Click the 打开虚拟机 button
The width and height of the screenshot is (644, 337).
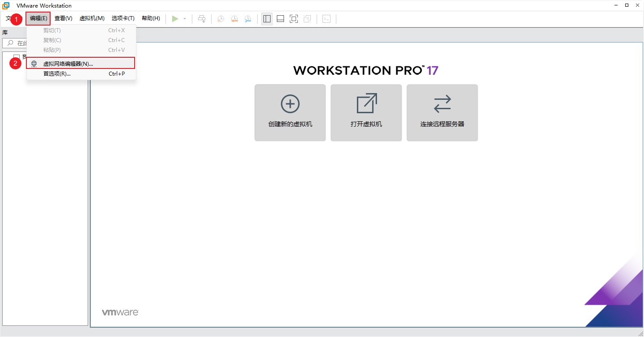click(366, 113)
